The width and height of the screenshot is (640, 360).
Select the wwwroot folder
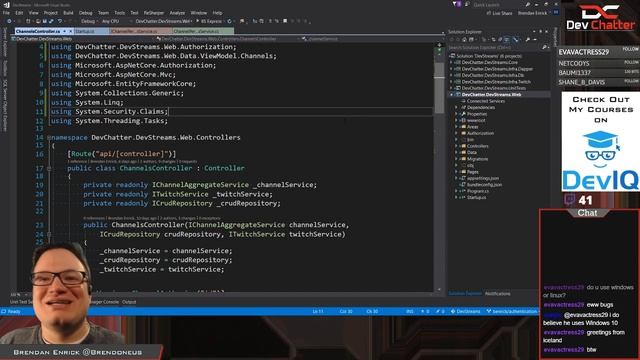(x=476, y=120)
